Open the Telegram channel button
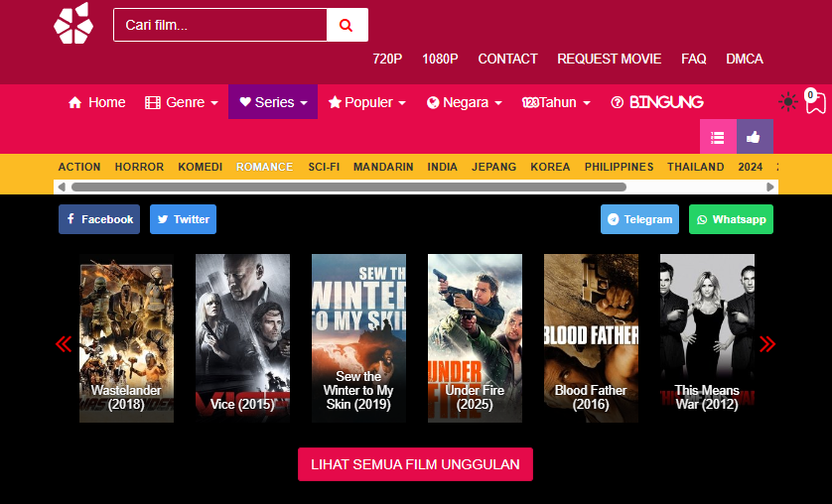 pyautogui.click(x=639, y=219)
